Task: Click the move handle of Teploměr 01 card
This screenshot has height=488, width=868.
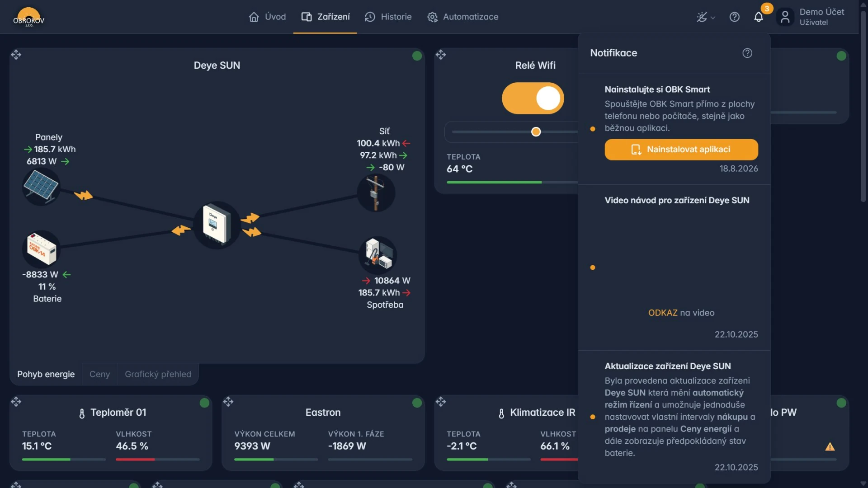Action: (x=16, y=402)
